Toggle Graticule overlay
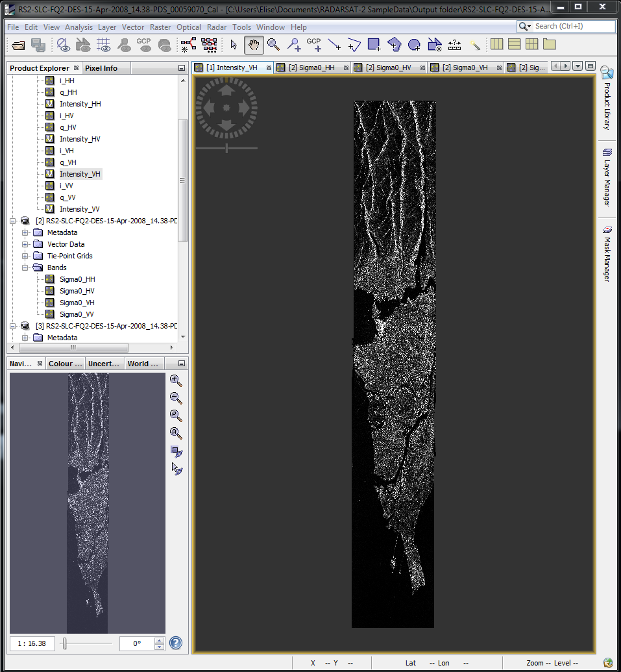621x672 pixels. pyautogui.click(x=103, y=45)
